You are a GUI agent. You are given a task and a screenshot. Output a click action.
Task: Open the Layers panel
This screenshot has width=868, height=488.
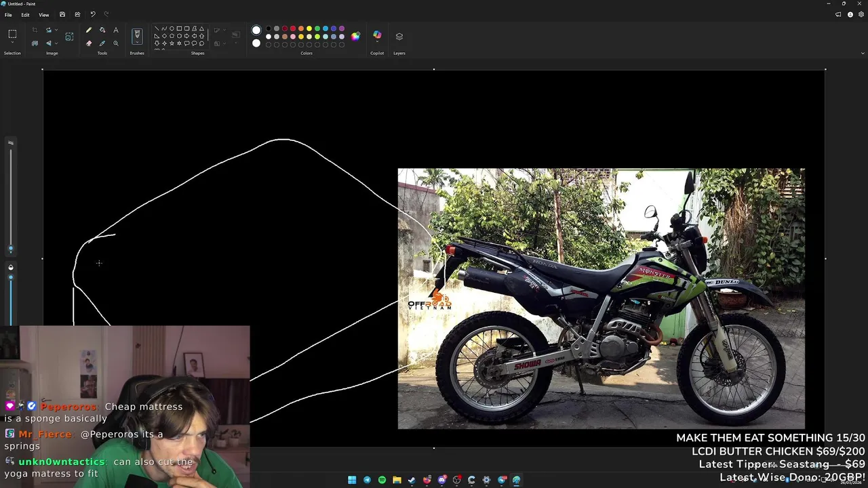pyautogui.click(x=399, y=37)
